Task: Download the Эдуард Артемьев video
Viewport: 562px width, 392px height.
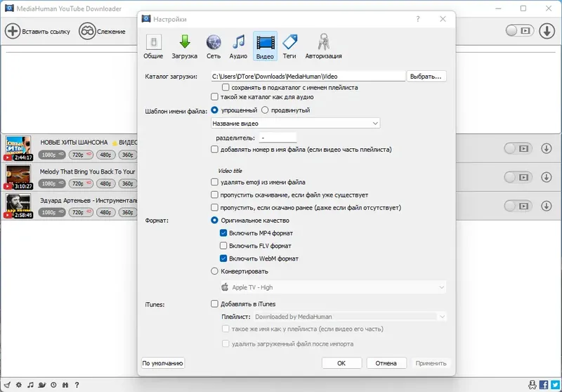Action: tap(547, 206)
